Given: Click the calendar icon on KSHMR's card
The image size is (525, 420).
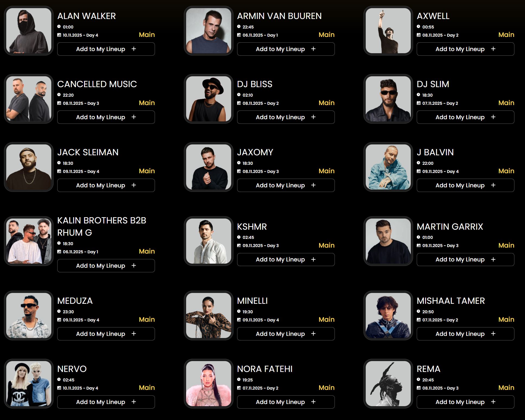Looking at the screenshot, I should click(239, 245).
